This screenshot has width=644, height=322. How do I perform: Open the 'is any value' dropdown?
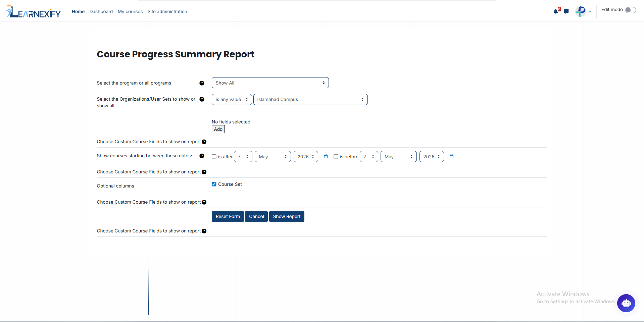232,100
